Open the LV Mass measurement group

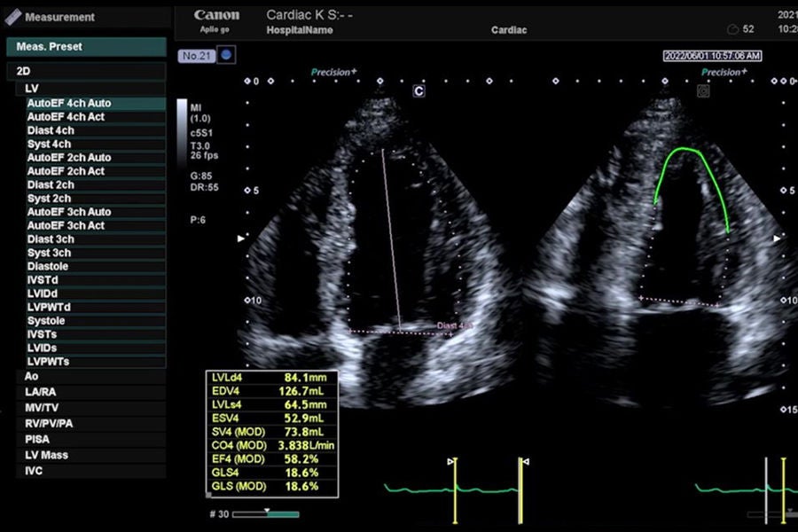pos(91,455)
